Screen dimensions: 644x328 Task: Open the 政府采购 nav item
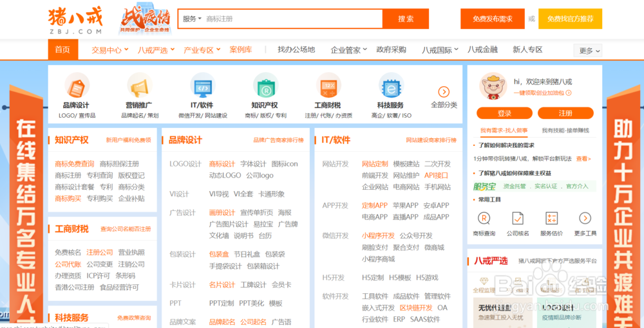pyautogui.click(x=391, y=50)
